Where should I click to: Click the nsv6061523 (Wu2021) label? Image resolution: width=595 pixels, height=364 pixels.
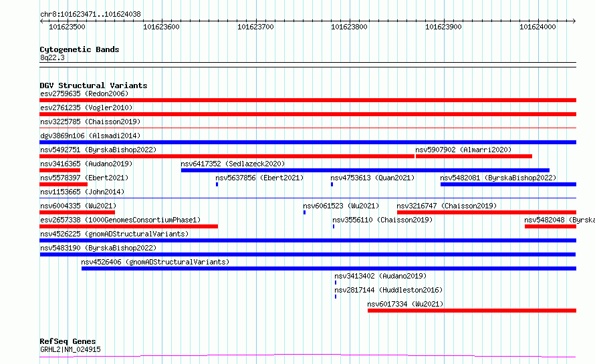[341, 206]
